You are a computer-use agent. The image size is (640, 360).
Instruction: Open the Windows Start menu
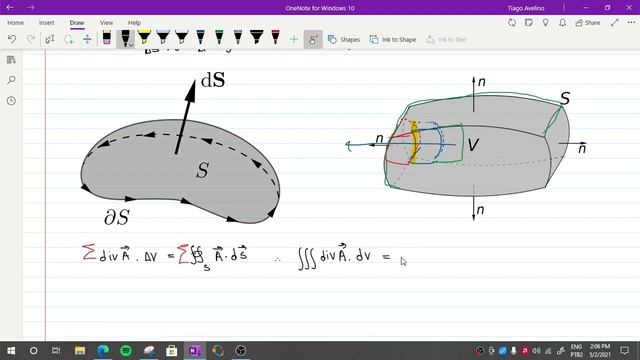tap(11, 351)
